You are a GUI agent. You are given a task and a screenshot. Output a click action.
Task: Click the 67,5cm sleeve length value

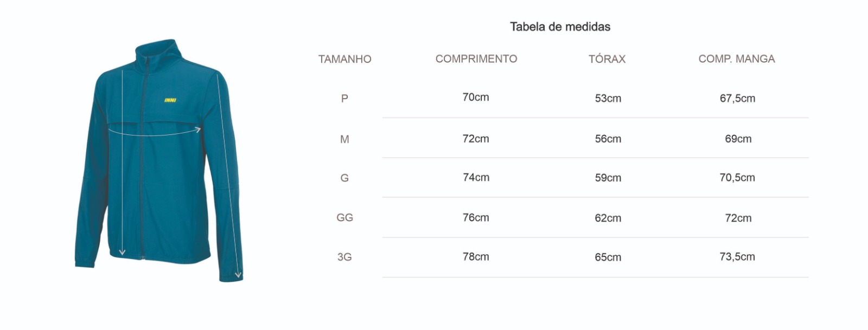click(x=737, y=99)
